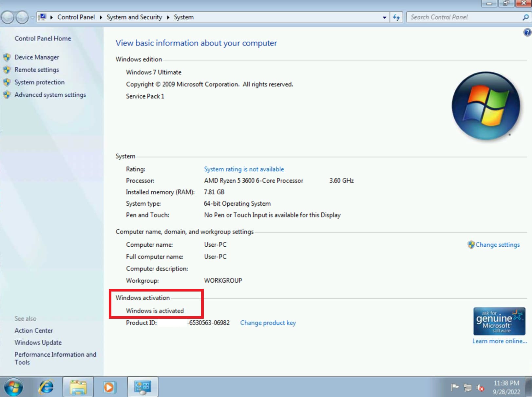Open System rating is not available link
The image size is (532, 397).
[x=244, y=169]
